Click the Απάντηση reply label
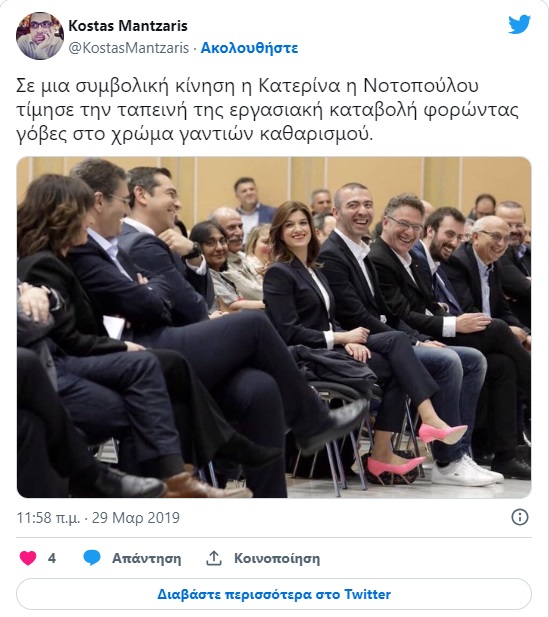Viewport: 549px width, 617px height. pyautogui.click(x=146, y=558)
